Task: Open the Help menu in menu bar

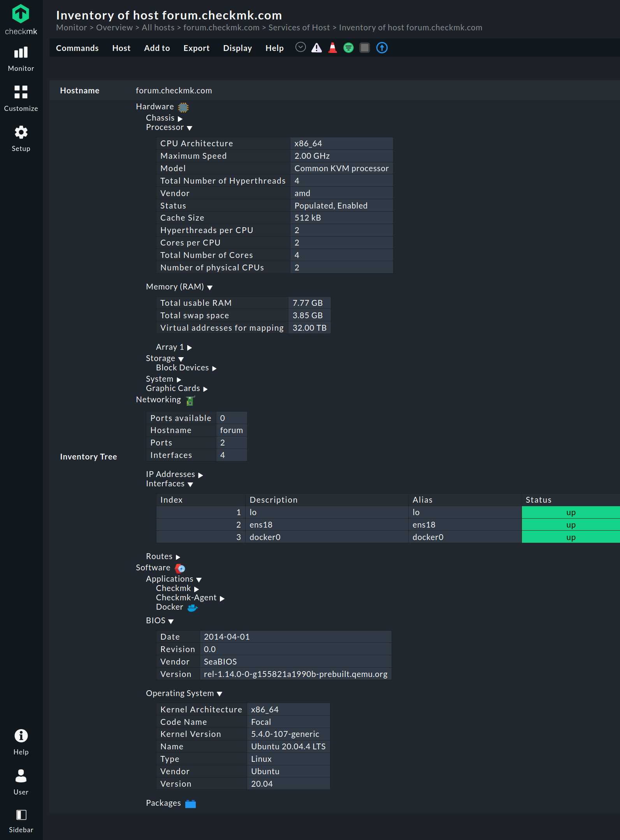Action: click(274, 48)
